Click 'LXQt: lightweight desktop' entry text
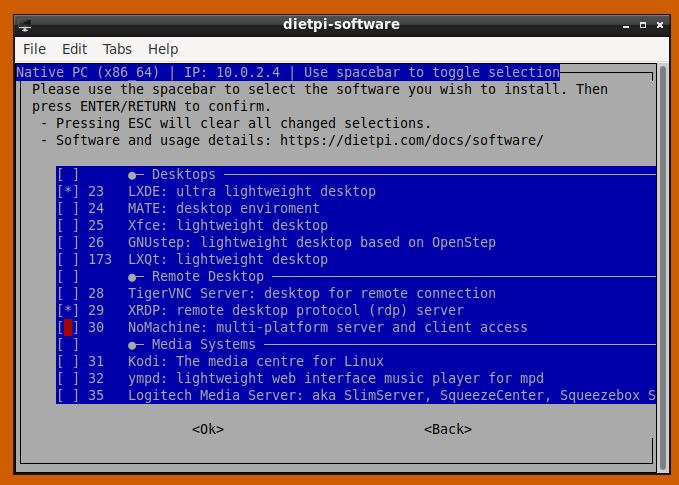The image size is (679, 485). [x=228, y=259]
